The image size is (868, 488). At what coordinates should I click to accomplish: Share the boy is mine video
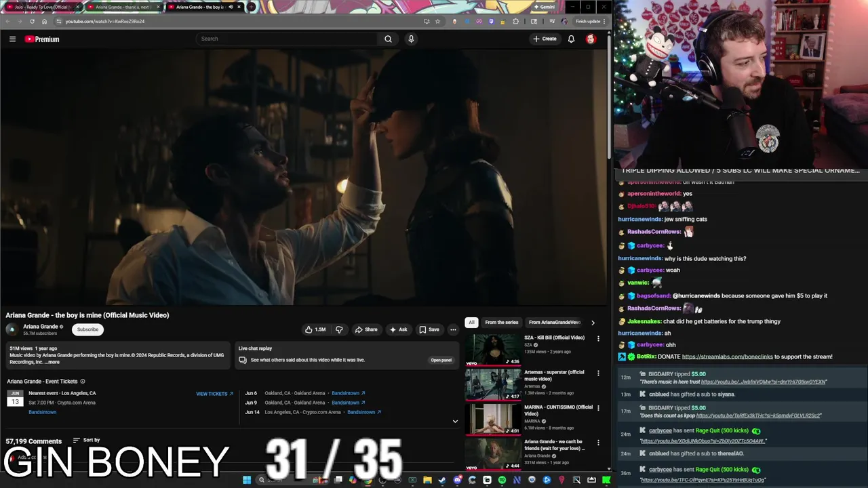(x=366, y=329)
